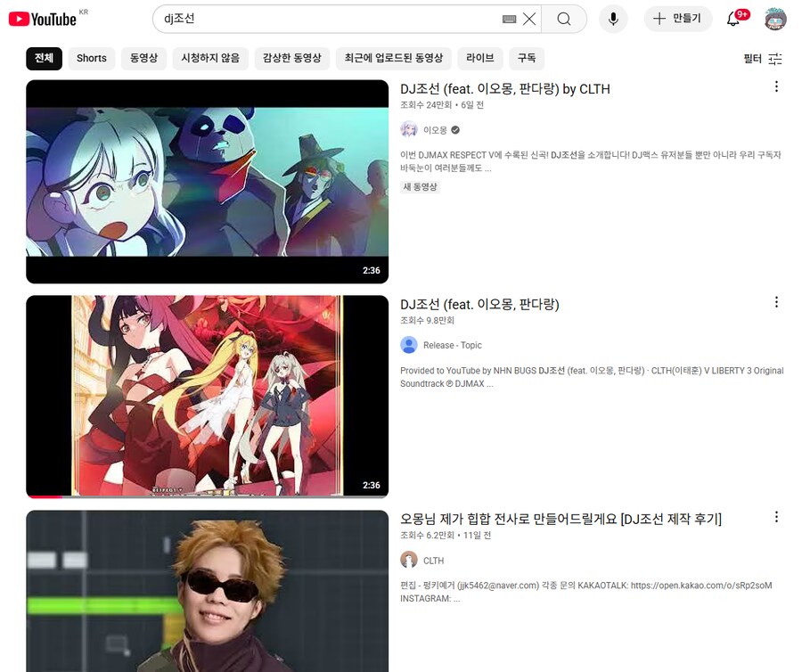Open 이오몽 channel name link
Screen dimensions: 802x672
tap(435, 130)
